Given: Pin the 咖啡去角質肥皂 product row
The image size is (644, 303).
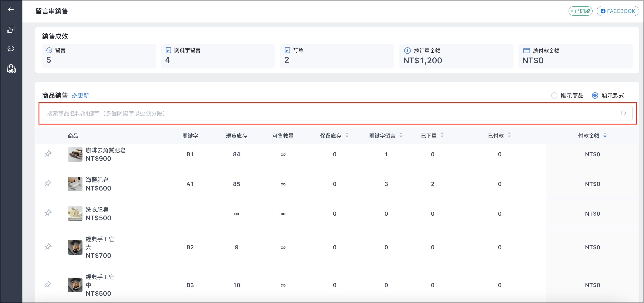Looking at the screenshot, I should pyautogui.click(x=48, y=153).
